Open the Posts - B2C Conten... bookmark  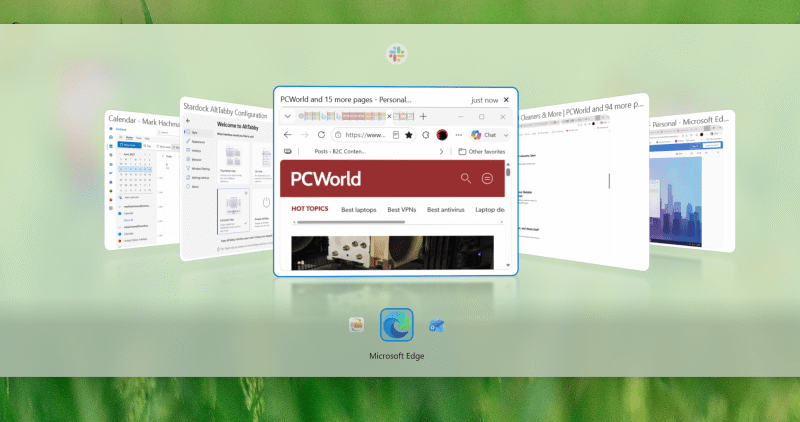click(340, 152)
